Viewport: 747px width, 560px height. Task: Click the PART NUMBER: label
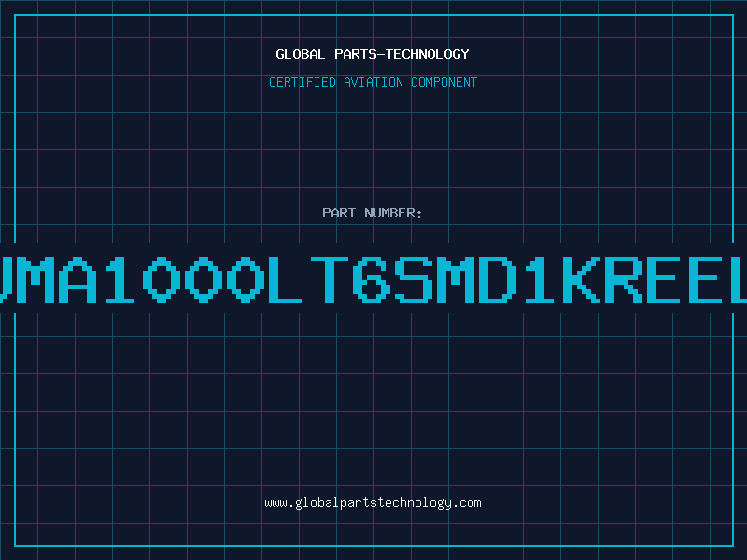(x=373, y=213)
